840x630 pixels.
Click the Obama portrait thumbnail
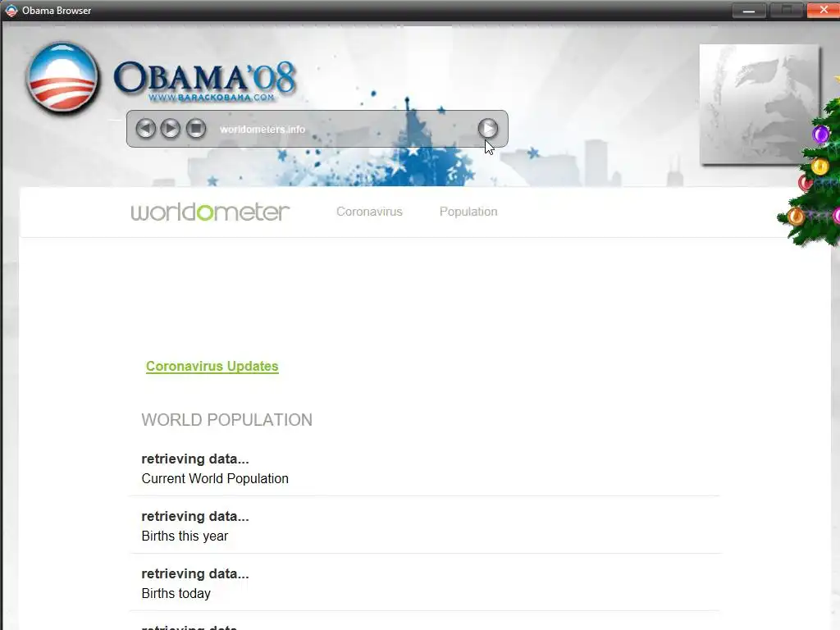tap(759, 104)
